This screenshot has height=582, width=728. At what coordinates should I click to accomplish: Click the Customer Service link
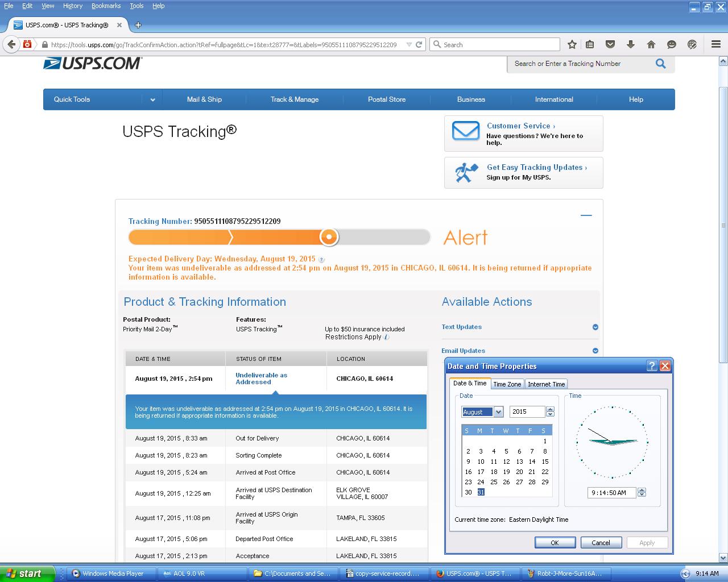tap(521, 126)
